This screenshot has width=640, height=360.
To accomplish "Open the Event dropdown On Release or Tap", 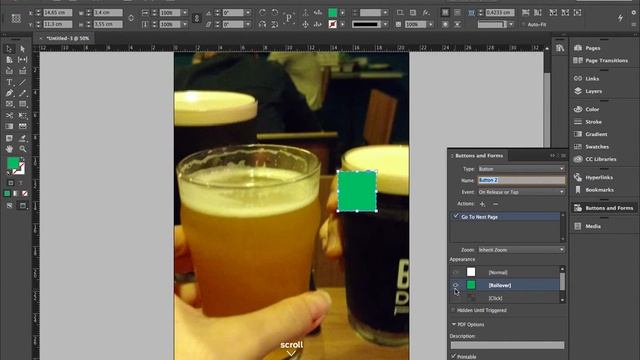I will pyautogui.click(x=521, y=192).
